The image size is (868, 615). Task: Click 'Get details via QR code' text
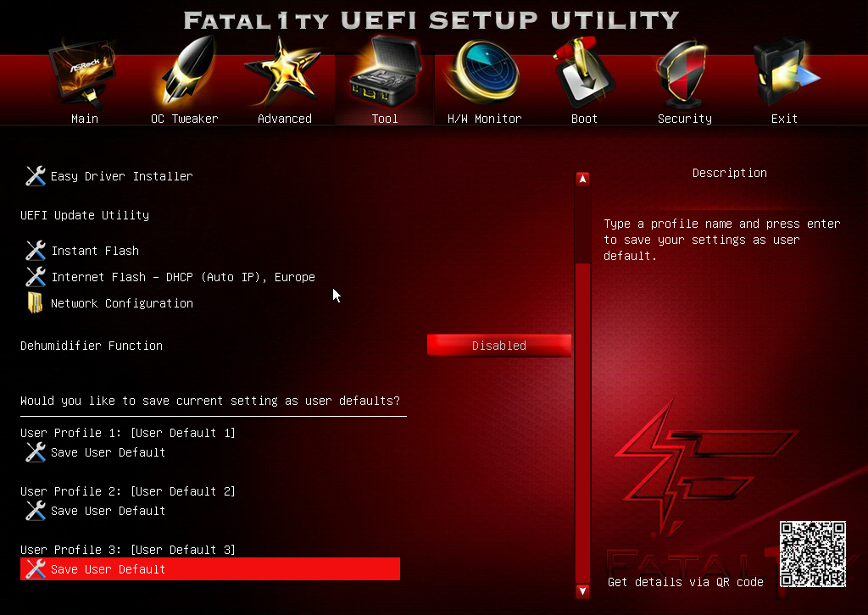coord(685,582)
